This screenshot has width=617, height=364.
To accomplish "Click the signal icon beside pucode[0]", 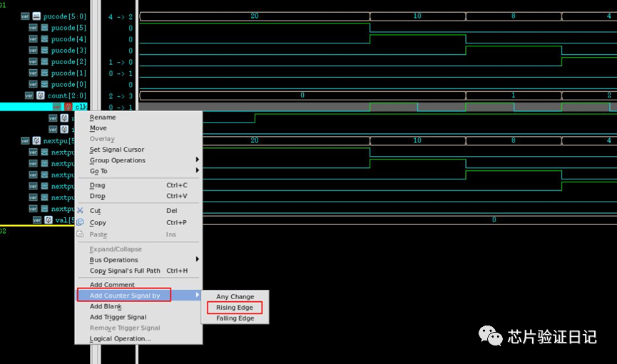I will 44,84.
